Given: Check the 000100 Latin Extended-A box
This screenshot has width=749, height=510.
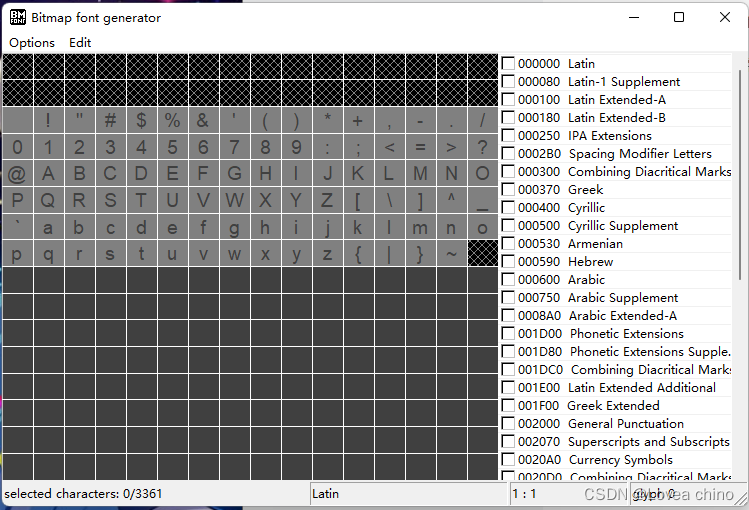Looking at the screenshot, I should click(x=508, y=99).
